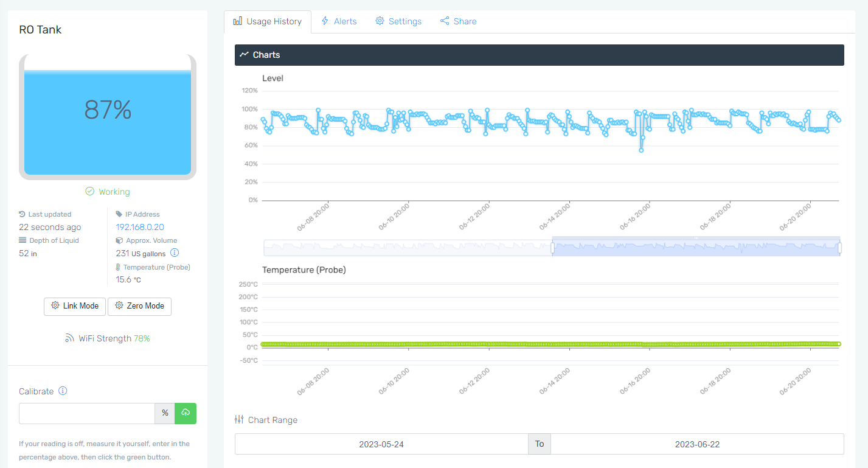Click the Link Mode button
The height and width of the screenshot is (468, 868).
point(75,306)
